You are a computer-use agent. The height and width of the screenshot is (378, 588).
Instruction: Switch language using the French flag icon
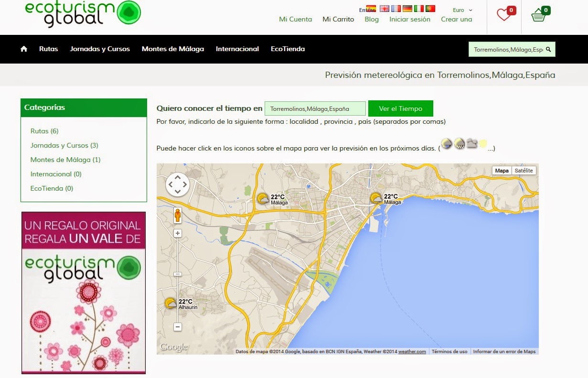click(x=396, y=8)
